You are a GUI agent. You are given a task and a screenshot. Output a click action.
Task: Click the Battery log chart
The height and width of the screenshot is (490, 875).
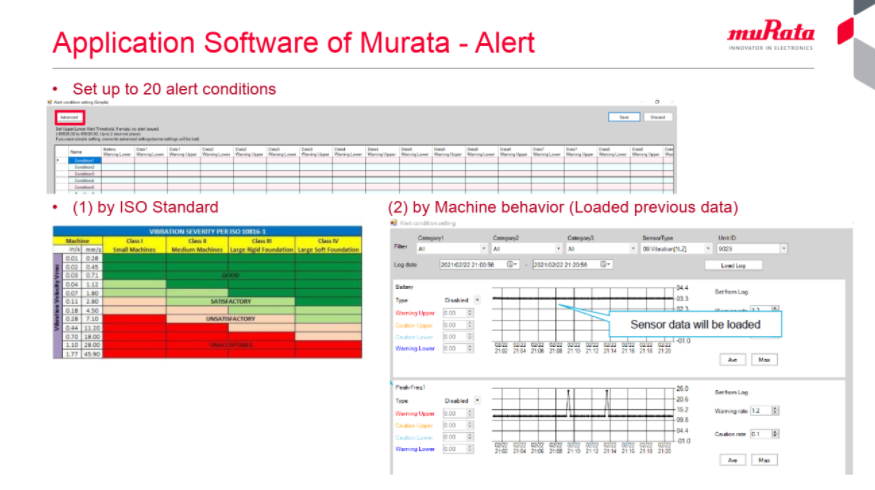(583, 314)
